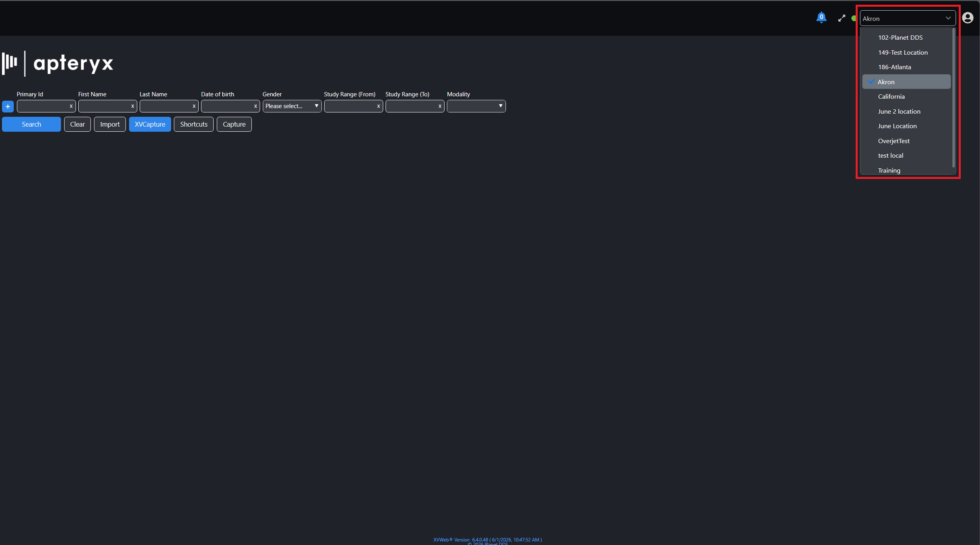Screen dimensions: 980x545
Task: Open the Modality dropdown
Action: (476, 106)
